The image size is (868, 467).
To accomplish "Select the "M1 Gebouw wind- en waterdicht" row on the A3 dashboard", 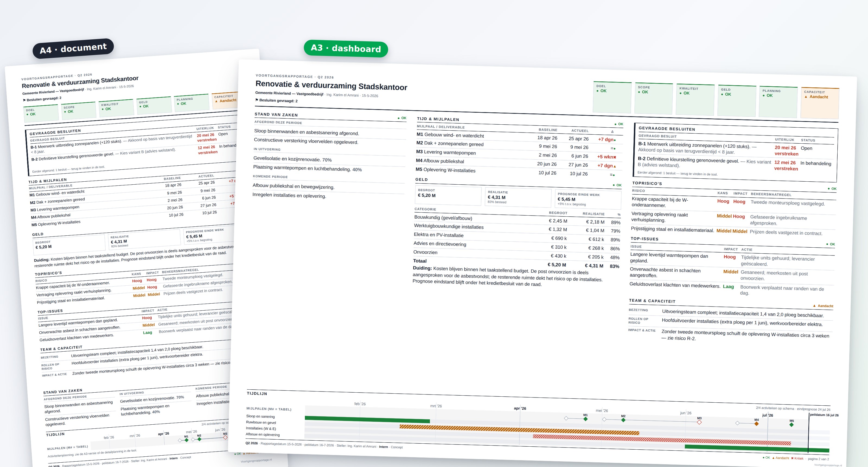I will point(520,137).
